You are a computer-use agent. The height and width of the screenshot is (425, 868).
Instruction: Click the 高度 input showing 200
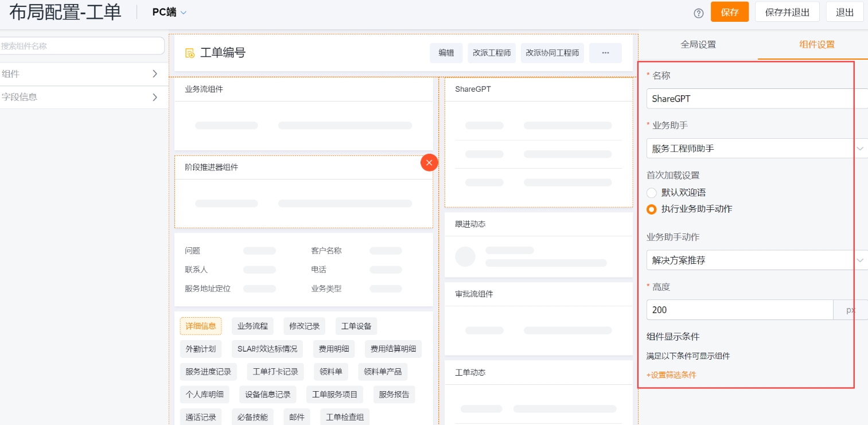(739, 310)
